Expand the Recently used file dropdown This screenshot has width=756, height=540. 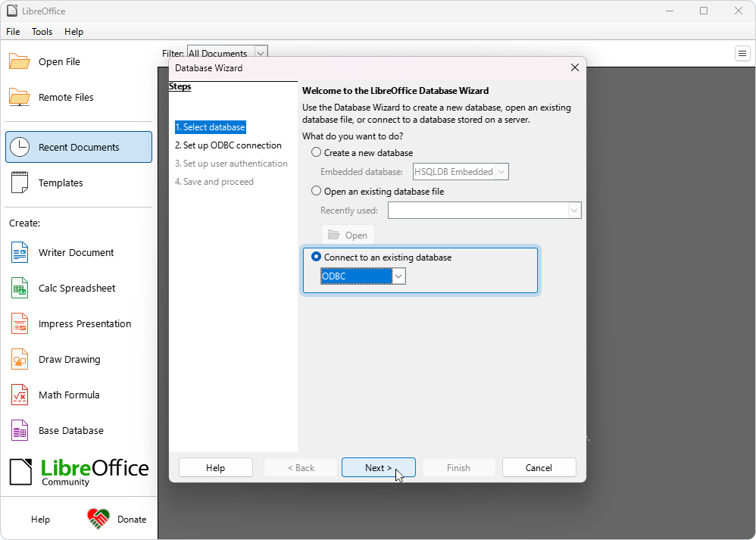click(574, 210)
